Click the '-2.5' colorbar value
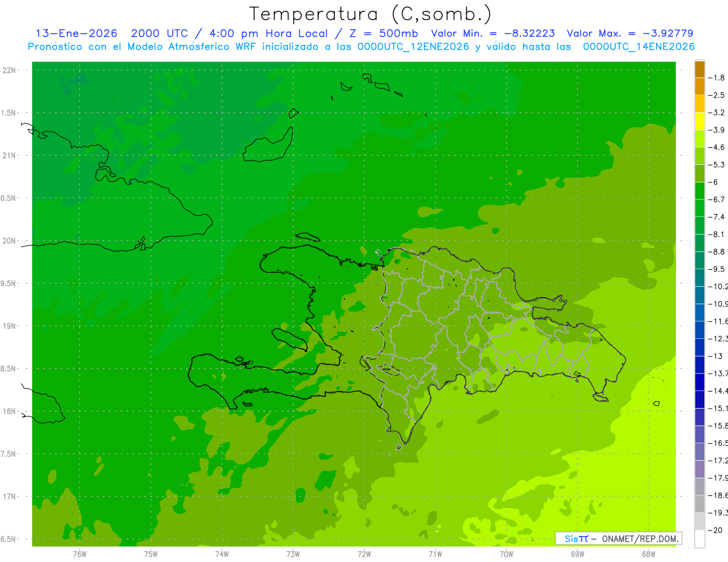 coord(716,95)
